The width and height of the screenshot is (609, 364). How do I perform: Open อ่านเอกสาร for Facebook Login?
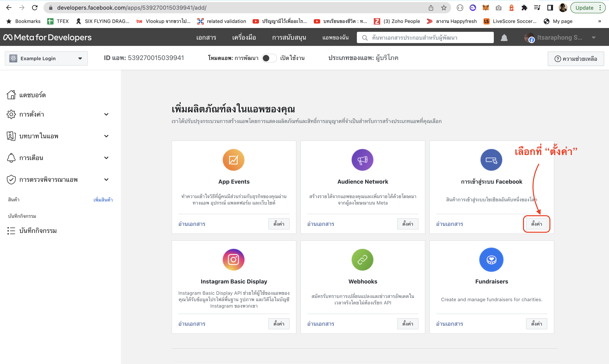[x=449, y=224]
